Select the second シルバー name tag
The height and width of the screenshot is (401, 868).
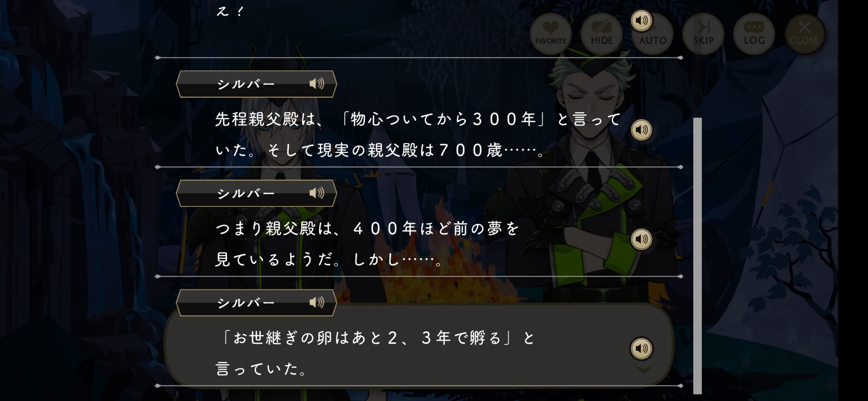tap(256, 193)
